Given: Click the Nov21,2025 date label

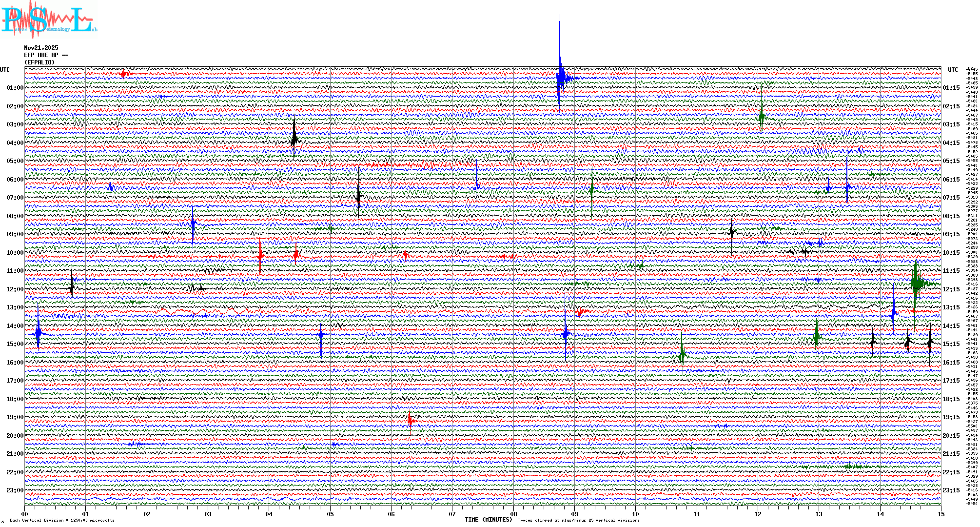Looking at the screenshot, I should [x=41, y=48].
